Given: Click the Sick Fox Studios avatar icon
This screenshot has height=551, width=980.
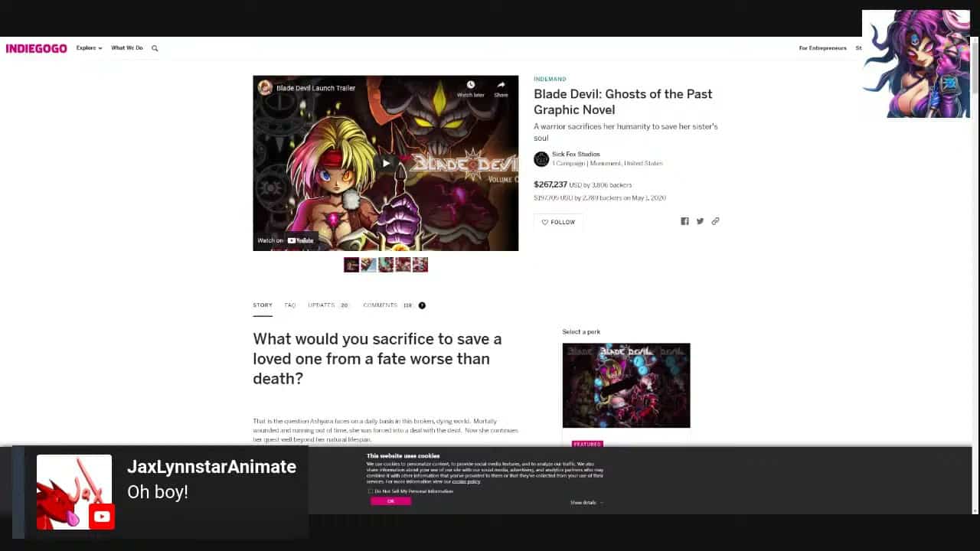Looking at the screenshot, I should (x=541, y=159).
